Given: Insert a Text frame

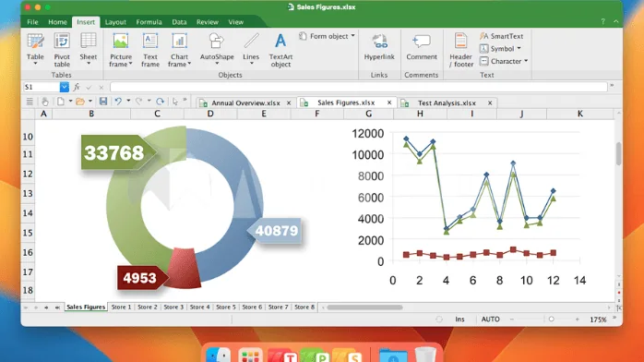Looking at the screenshot, I should 150,50.
